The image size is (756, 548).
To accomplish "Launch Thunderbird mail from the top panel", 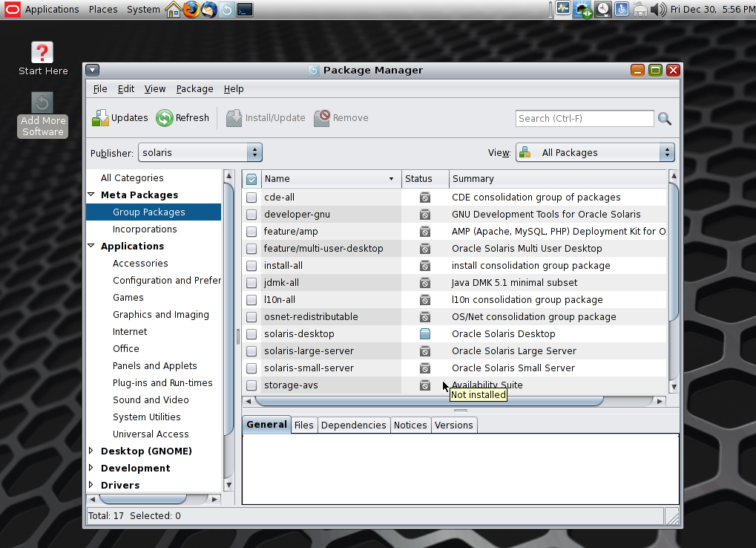I will click(208, 9).
